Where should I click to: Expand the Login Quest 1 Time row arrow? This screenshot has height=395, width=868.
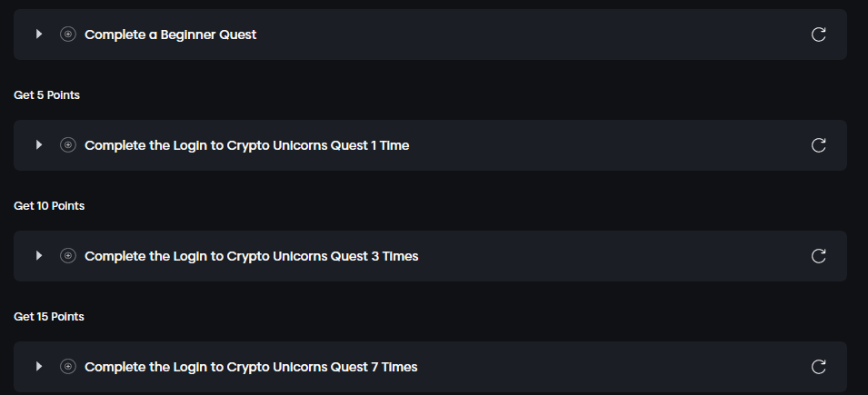pyautogui.click(x=39, y=145)
